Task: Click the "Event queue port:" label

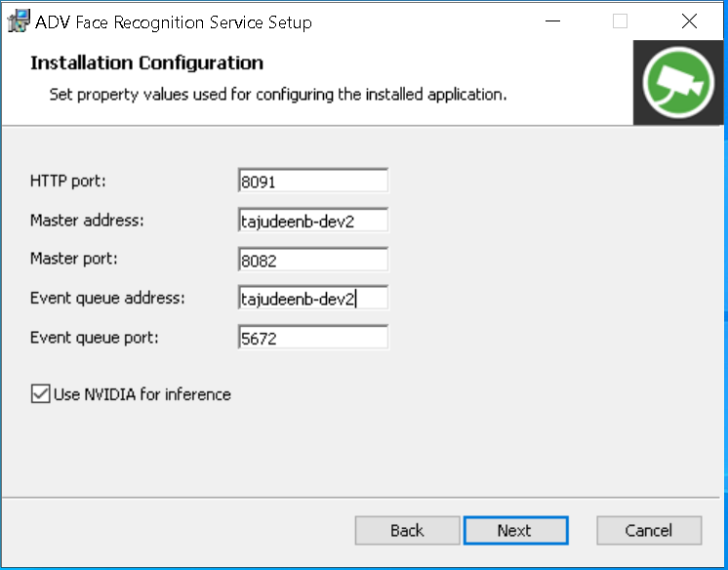Action: (95, 337)
